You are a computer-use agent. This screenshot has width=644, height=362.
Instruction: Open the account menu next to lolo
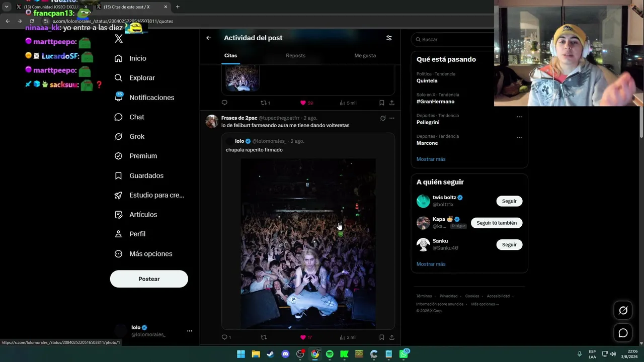pos(190,331)
